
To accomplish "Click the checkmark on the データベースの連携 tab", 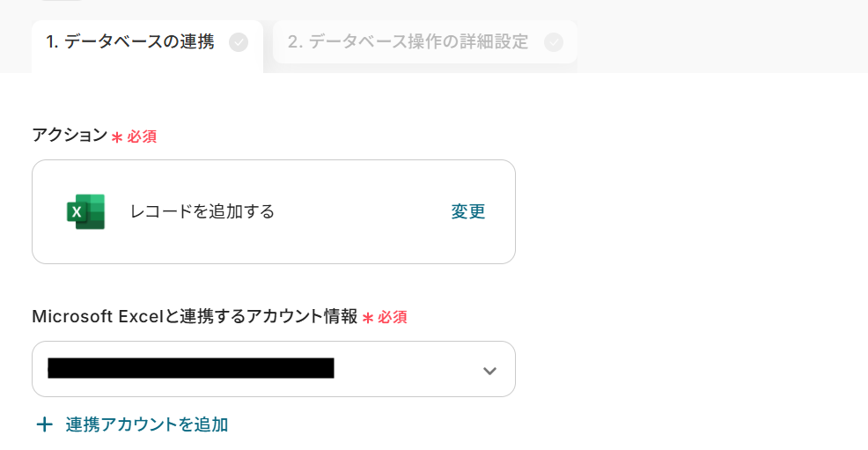I will coord(238,42).
